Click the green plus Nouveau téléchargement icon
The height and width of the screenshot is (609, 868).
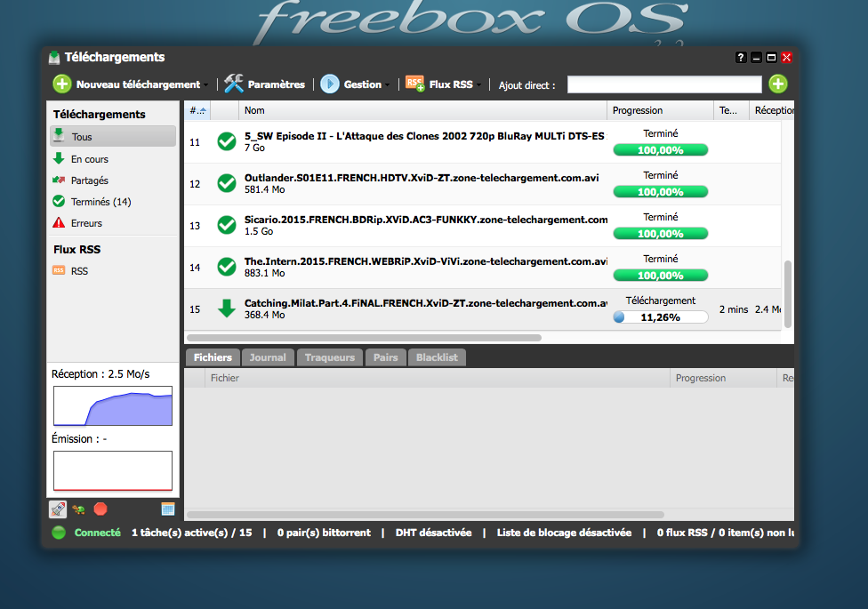pos(62,84)
